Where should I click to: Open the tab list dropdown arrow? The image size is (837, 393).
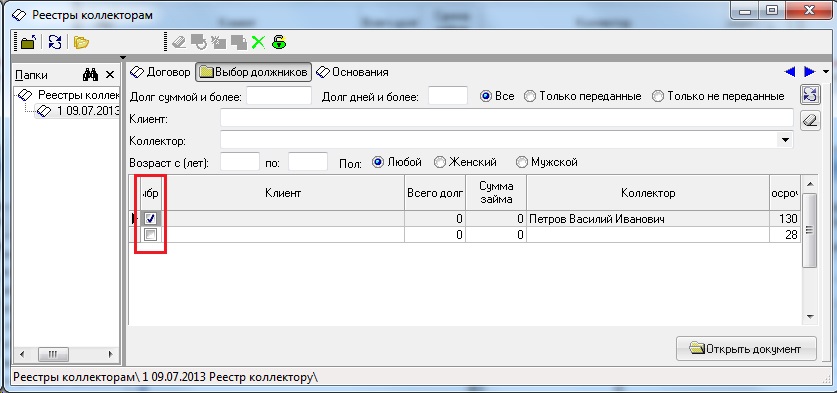826,72
